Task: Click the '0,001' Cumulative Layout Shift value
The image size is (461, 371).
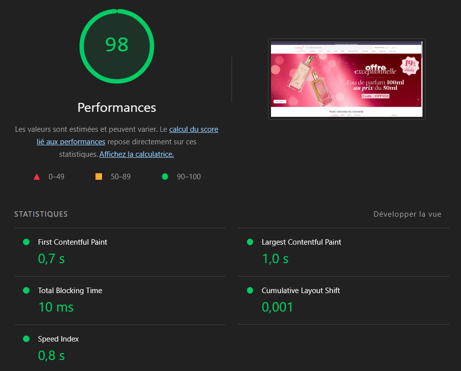Action: tap(277, 307)
